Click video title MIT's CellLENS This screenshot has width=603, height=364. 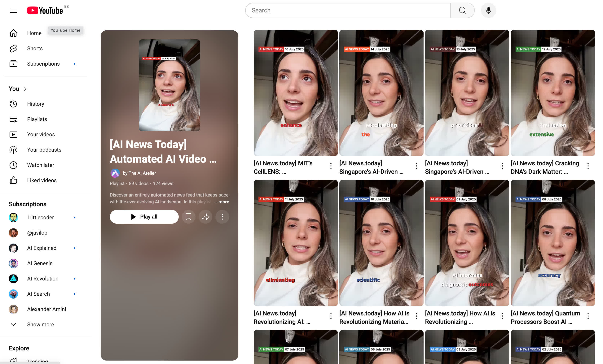click(x=283, y=168)
